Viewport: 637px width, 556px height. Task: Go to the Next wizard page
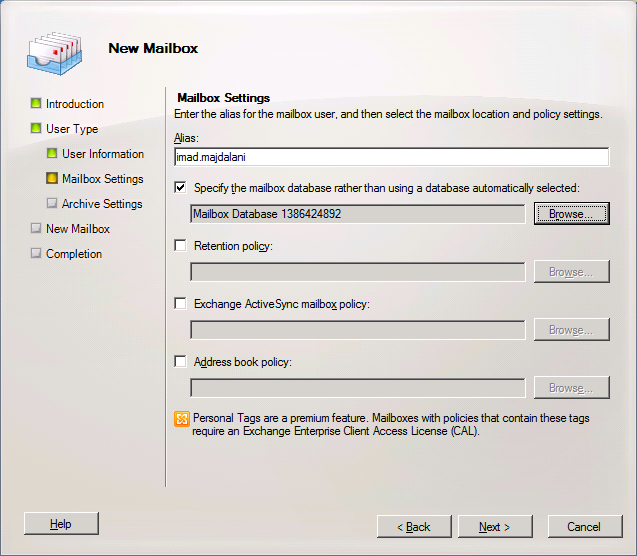pyautogui.click(x=494, y=527)
